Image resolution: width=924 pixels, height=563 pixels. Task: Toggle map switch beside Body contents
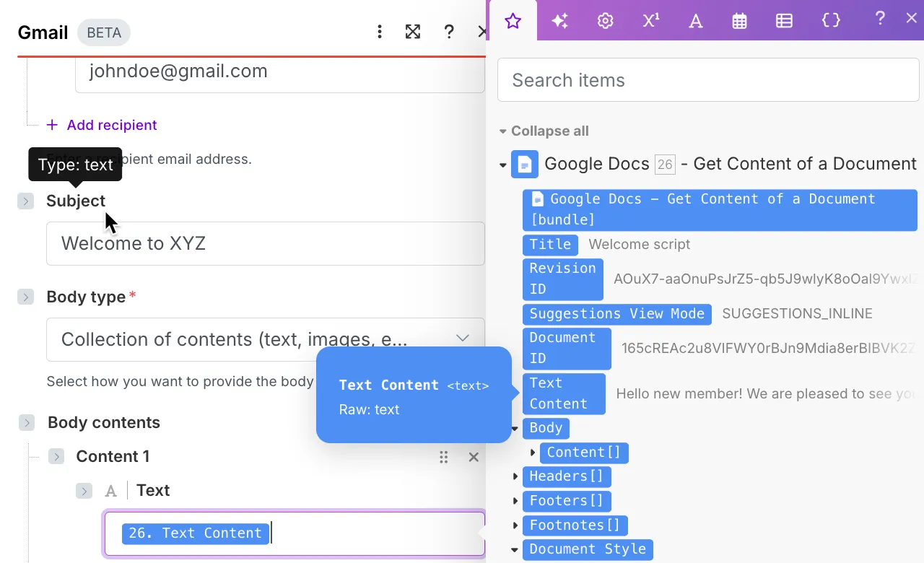point(27,422)
